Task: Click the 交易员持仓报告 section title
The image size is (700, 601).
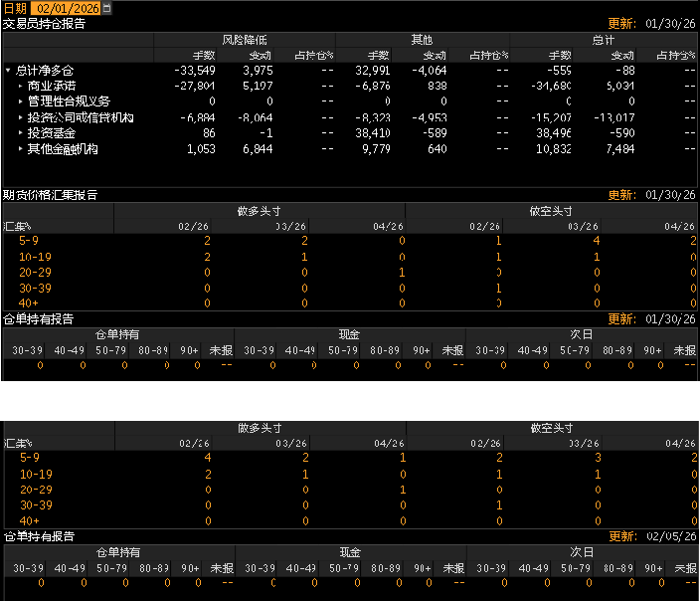Action: 44,23
